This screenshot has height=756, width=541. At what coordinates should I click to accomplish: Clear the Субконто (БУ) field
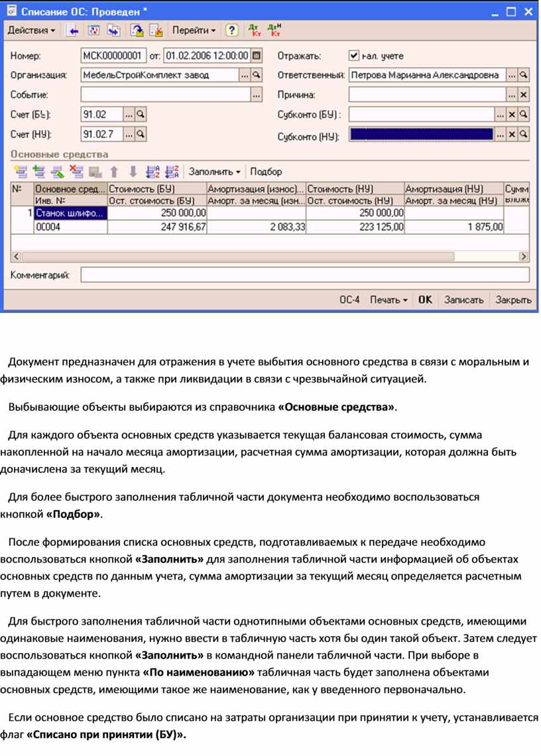pyautogui.click(x=512, y=115)
